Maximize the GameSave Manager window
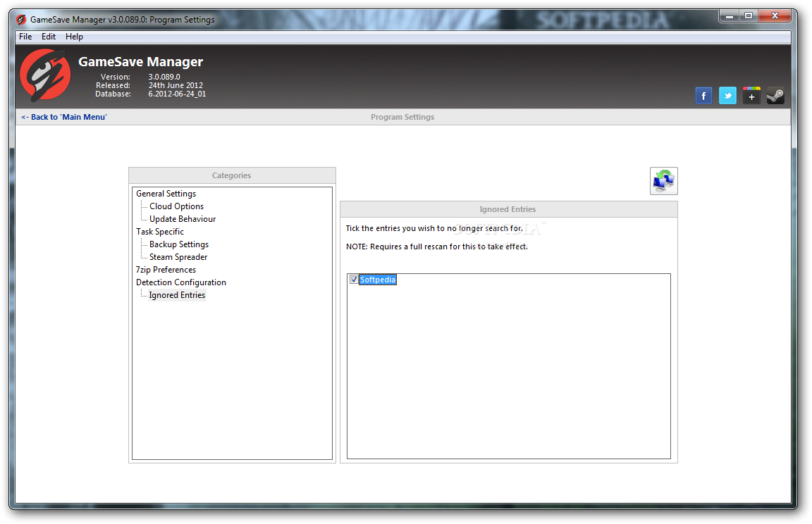The width and height of the screenshot is (812, 524). [x=749, y=16]
